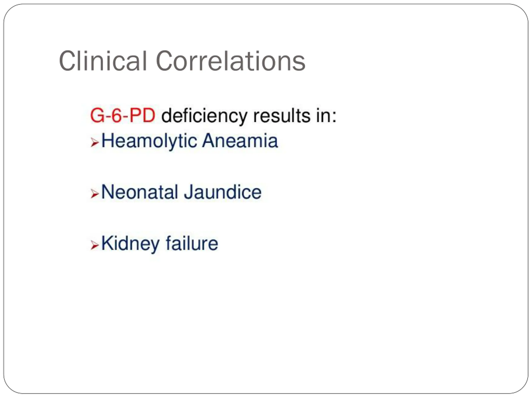The width and height of the screenshot is (532, 399).
Task: Click the arrow bullet before Neonatal Jaundice
Action: [95, 194]
